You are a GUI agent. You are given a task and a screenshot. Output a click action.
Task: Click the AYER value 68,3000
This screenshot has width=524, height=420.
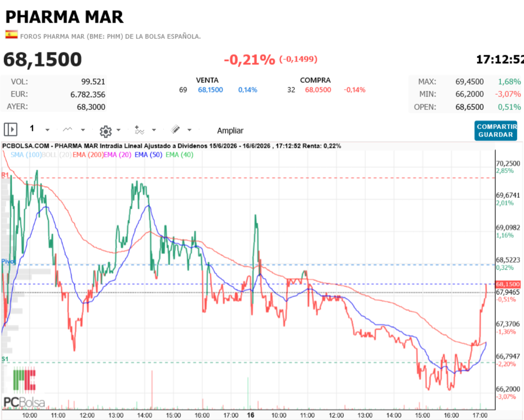click(91, 107)
